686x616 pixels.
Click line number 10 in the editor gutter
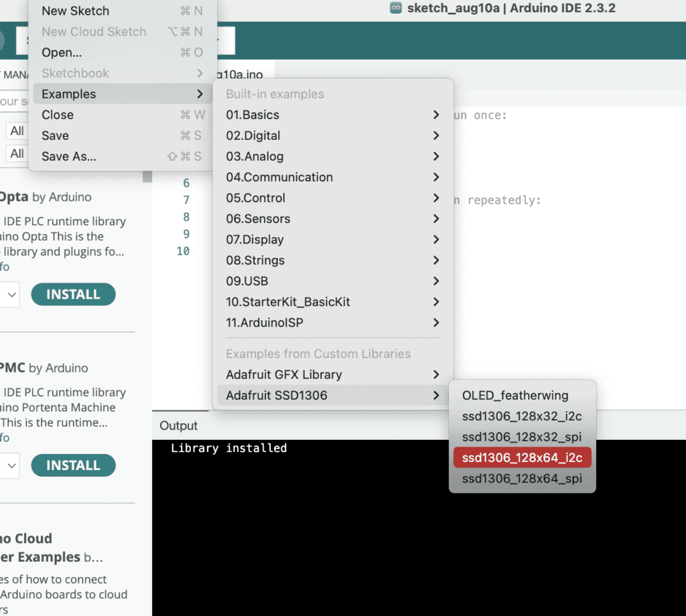click(x=183, y=251)
